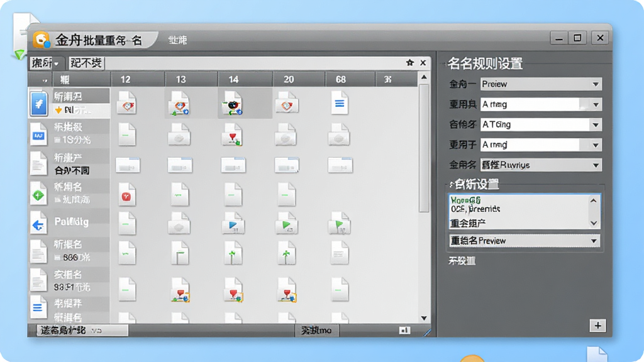This screenshot has width=644, height=362.
Task: Select the green first entry in the settings list box
Action: [x=466, y=200]
